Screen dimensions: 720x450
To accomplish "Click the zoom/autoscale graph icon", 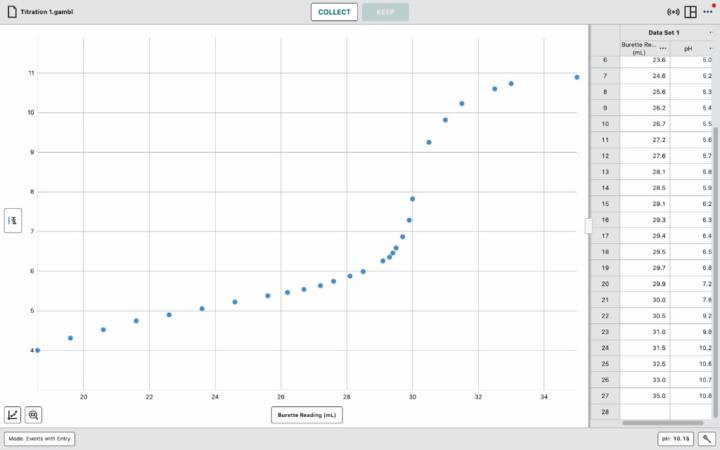I will (x=33, y=414).
